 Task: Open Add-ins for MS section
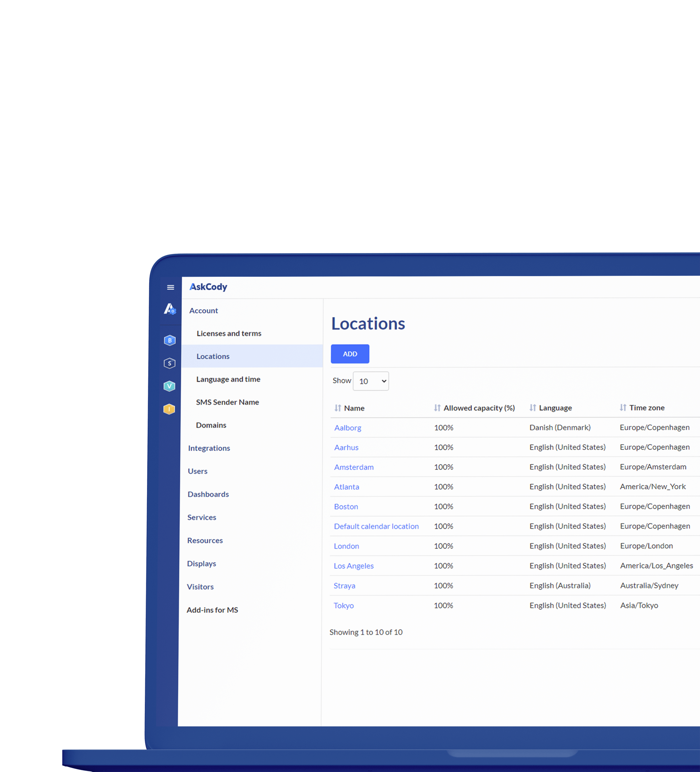point(212,610)
